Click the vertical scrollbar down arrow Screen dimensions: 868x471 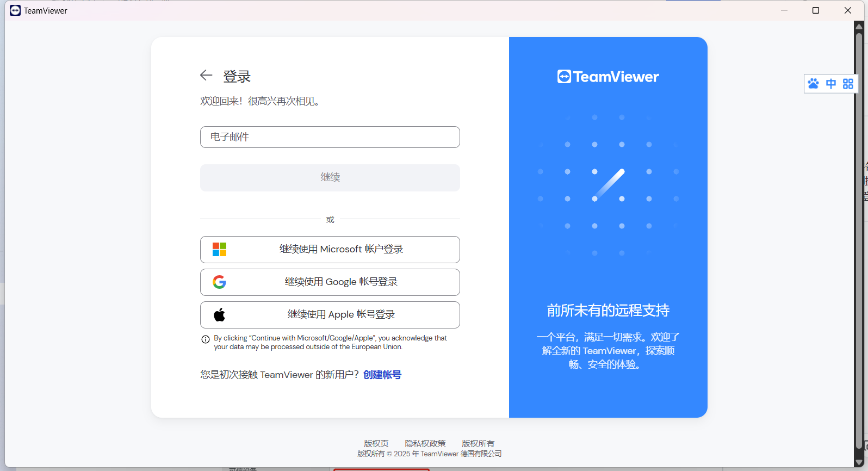coord(859,462)
